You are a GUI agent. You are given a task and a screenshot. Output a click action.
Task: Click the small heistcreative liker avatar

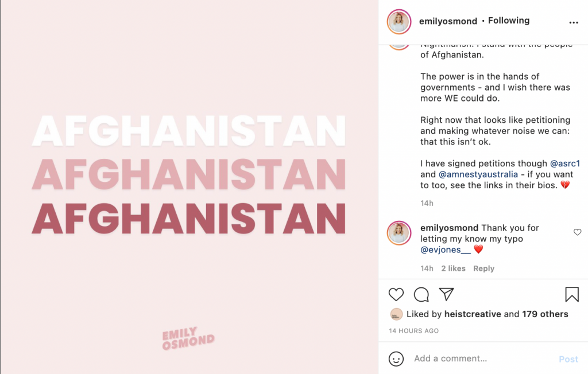point(396,314)
